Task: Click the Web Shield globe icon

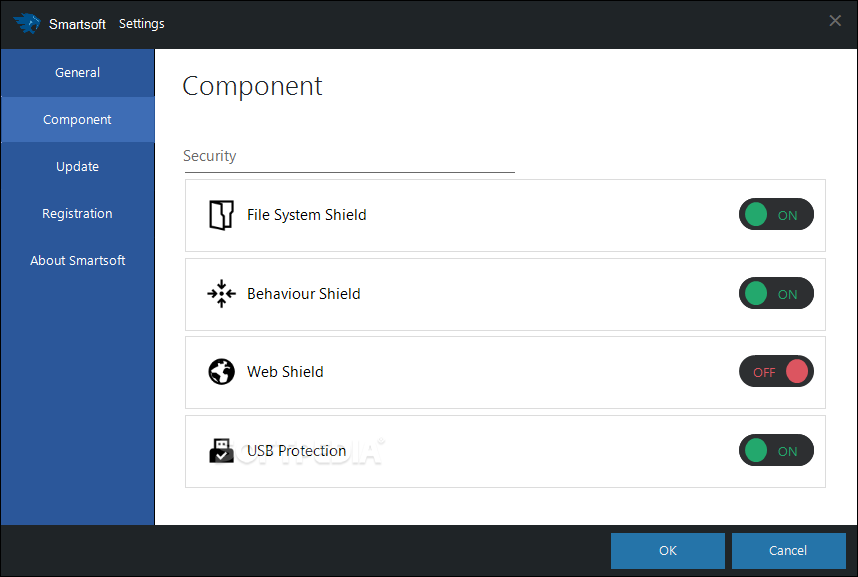Action: (x=221, y=372)
